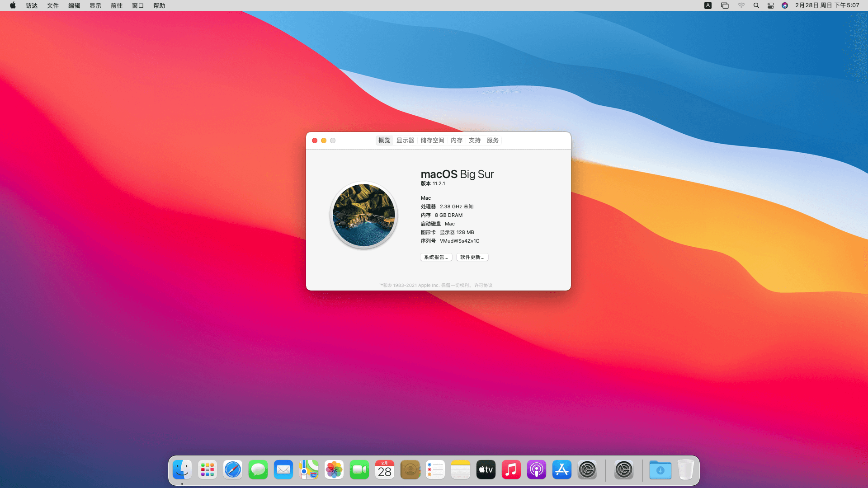868x488 pixels.
Task: Open the 帮助 menu
Action: click(159, 5)
